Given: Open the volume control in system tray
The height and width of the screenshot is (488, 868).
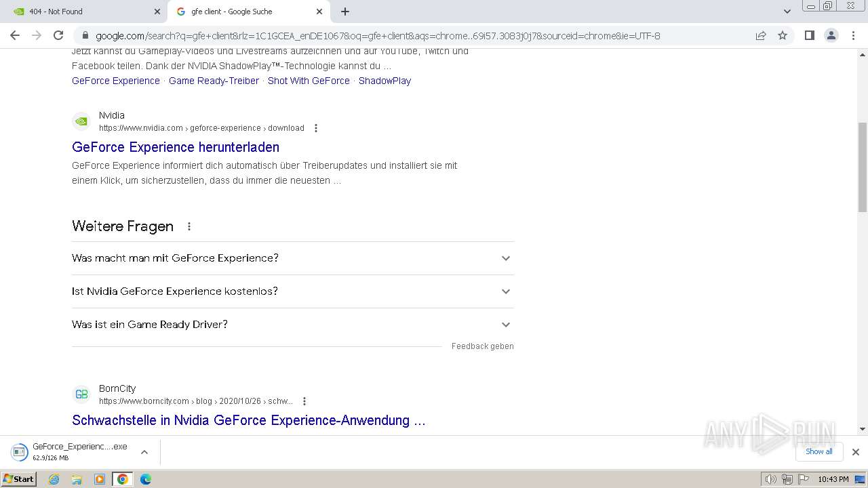Looking at the screenshot, I should (x=771, y=479).
